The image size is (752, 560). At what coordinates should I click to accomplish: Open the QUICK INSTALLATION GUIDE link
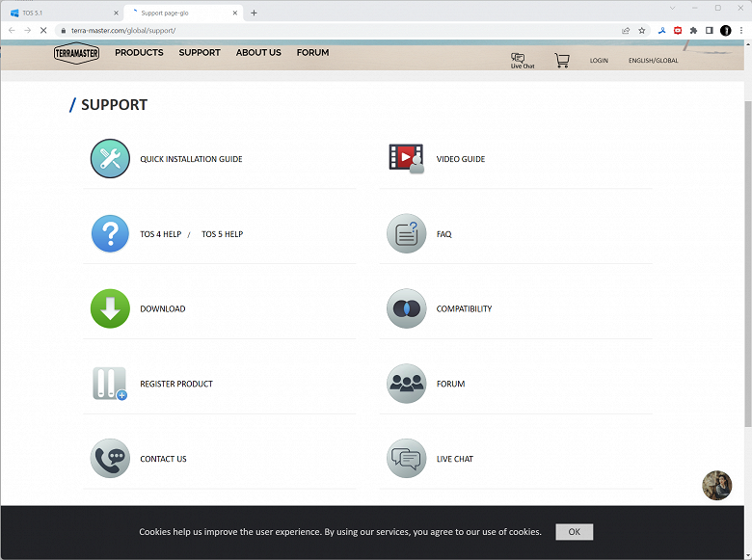pos(191,159)
